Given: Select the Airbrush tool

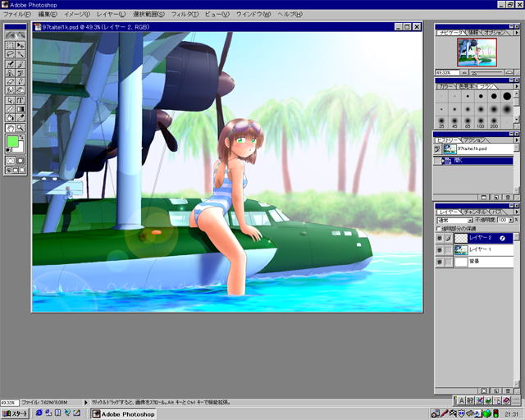Looking at the screenshot, I should [x=11, y=64].
